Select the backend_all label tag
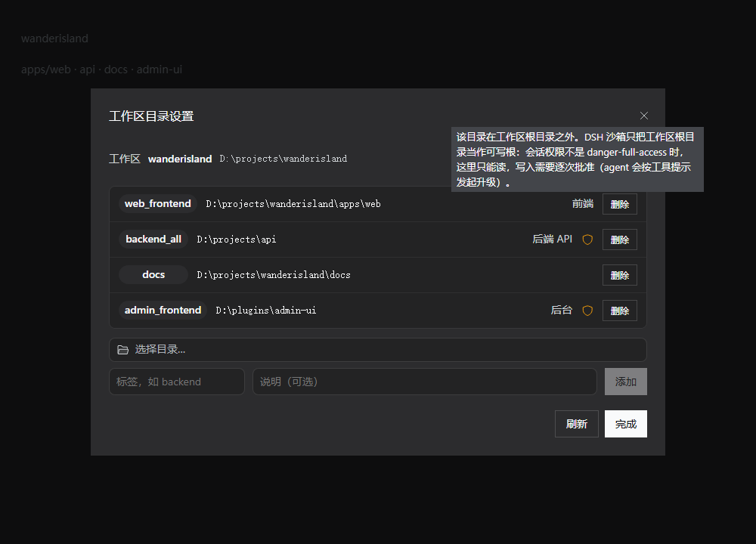 coord(153,240)
